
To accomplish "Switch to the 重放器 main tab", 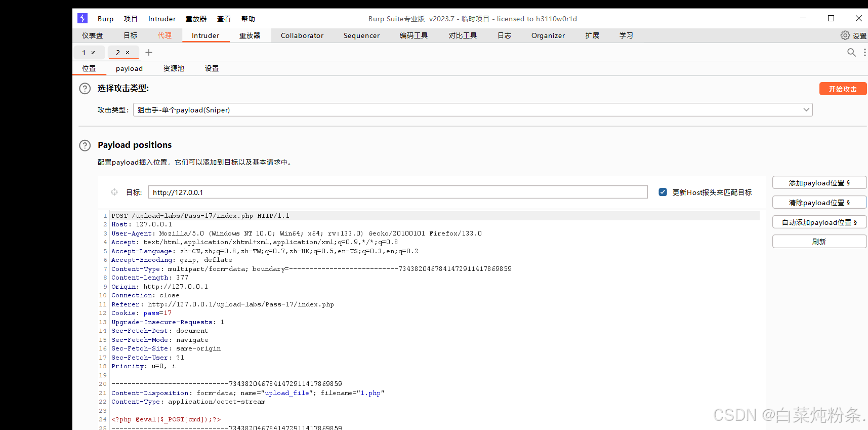I will (x=250, y=35).
